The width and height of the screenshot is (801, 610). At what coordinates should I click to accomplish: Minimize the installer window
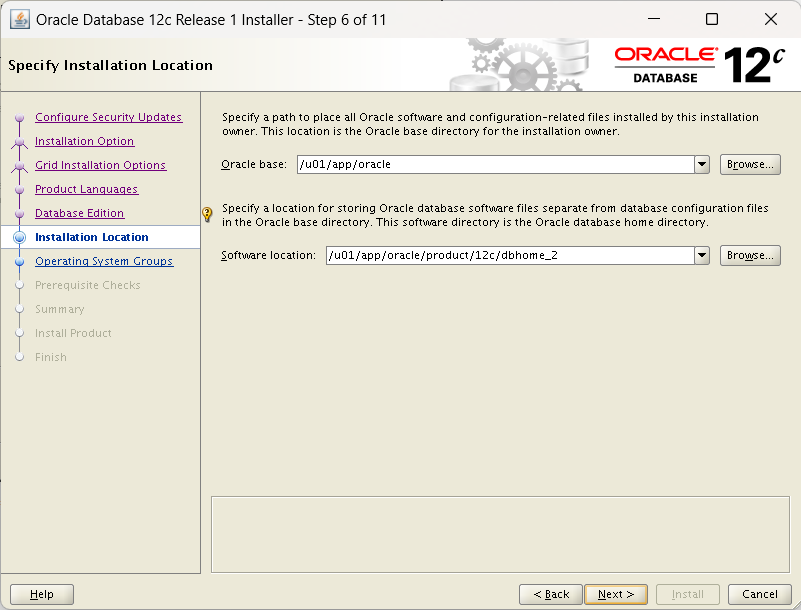coord(654,19)
